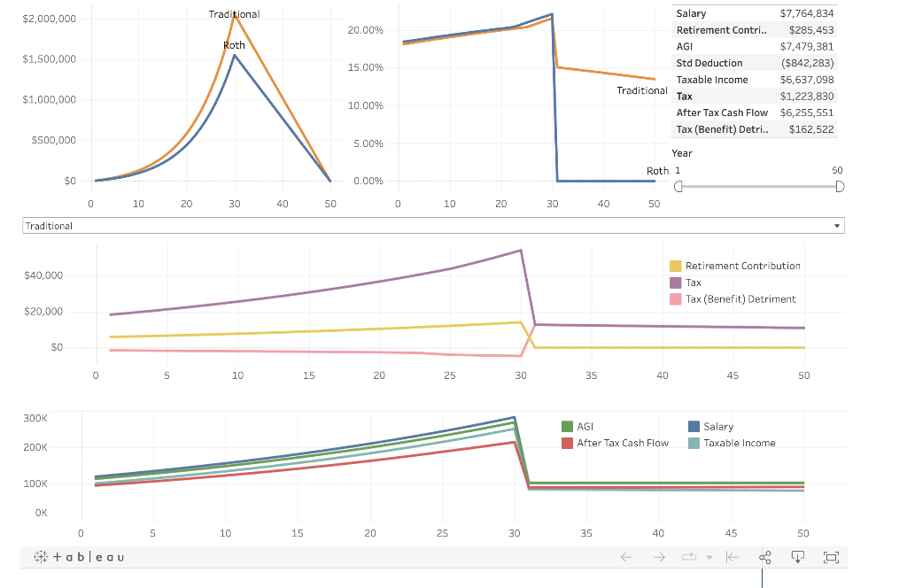Highlight Tax (Benefit) Detriment legend item

tap(733, 299)
